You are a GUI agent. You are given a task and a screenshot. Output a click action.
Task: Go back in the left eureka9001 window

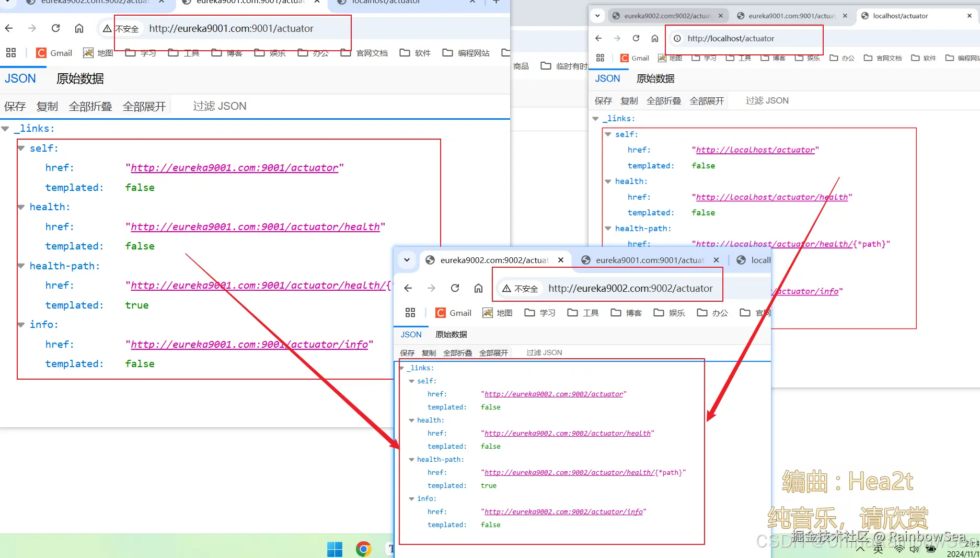[x=9, y=28]
